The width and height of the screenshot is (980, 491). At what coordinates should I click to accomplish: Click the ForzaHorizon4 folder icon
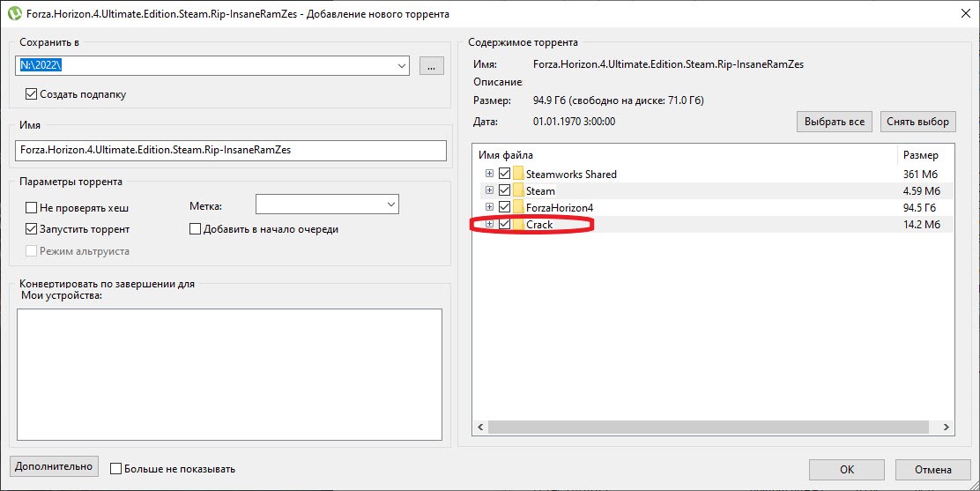[518, 208]
